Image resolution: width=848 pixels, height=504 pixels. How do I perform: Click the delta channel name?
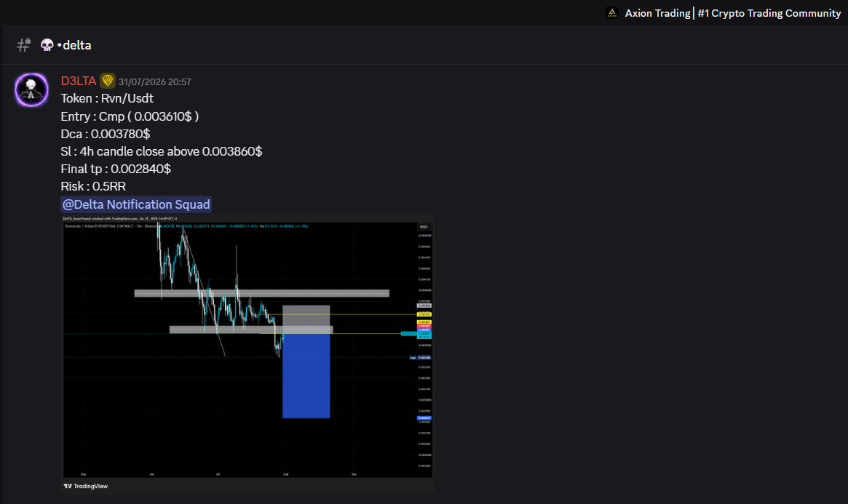point(77,45)
